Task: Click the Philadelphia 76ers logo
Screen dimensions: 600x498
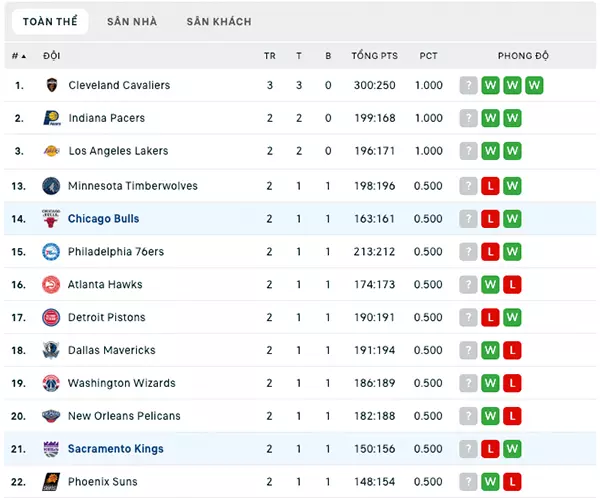Action: click(x=51, y=251)
